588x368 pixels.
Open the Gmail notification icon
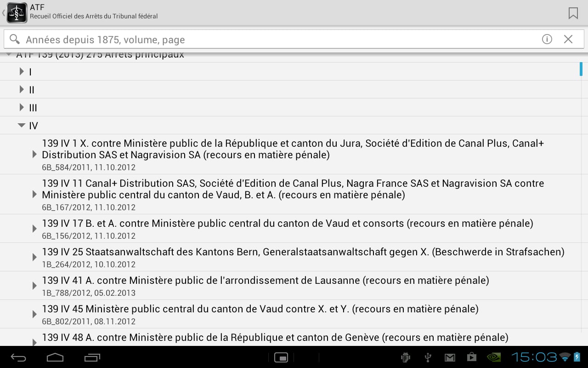click(450, 357)
